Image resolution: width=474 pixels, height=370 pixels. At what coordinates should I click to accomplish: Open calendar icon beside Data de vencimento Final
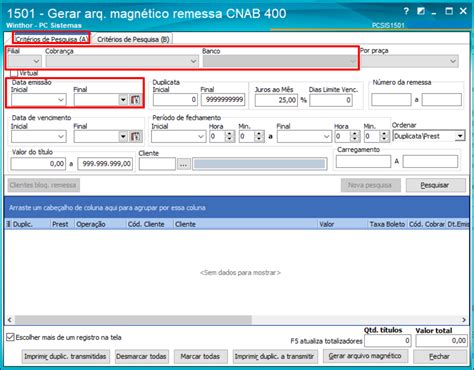coord(135,137)
